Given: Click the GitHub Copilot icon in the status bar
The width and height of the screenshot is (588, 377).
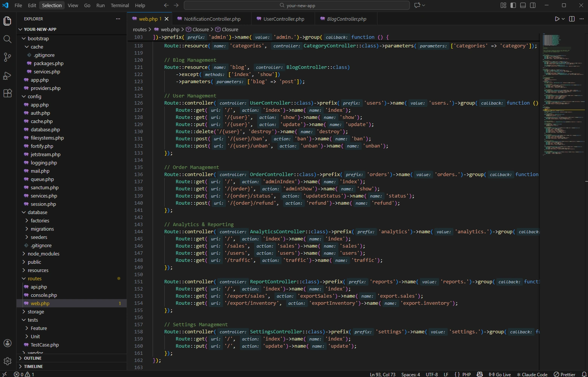Looking at the screenshot, I should tap(480, 374).
